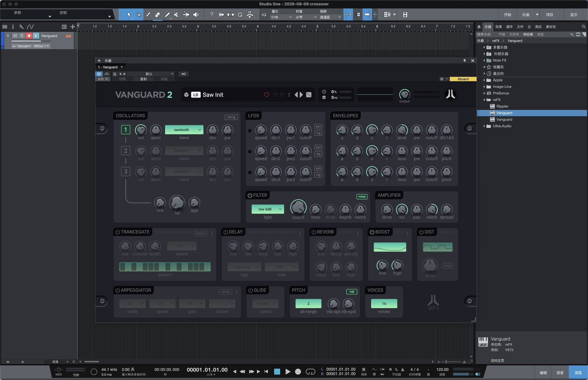Start playback in the transport
Screen dimensions: 588x380
tap(288, 372)
